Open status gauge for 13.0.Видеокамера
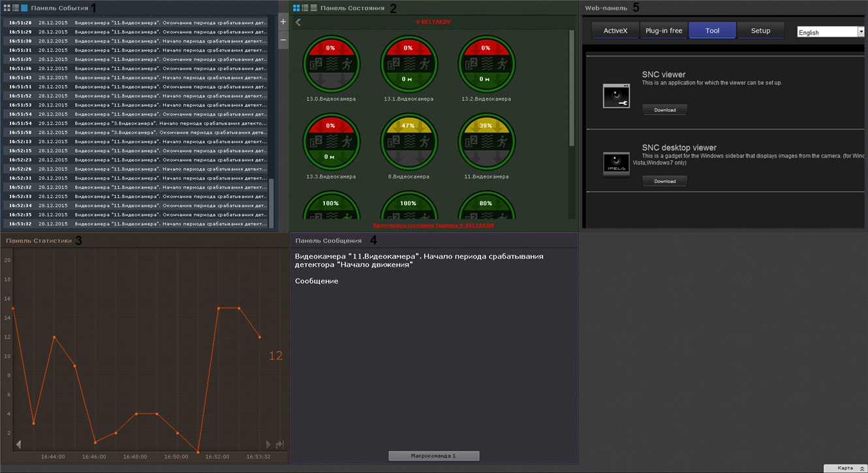The width and height of the screenshot is (868, 473). pos(331,65)
